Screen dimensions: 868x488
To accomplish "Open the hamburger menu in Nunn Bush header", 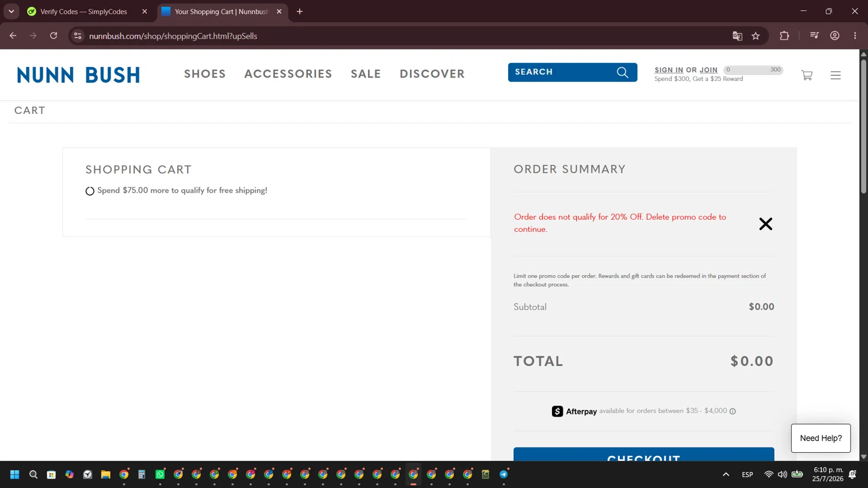I will point(836,75).
